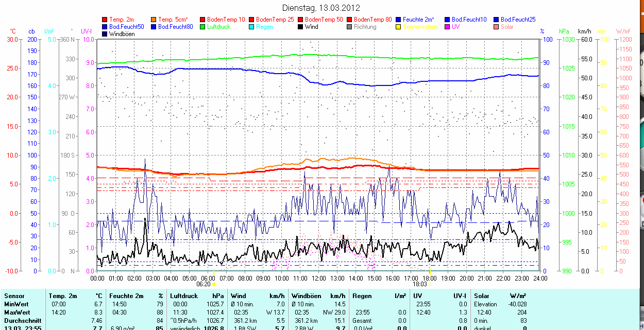Select the Feuchte 2m legend entry

418,20
